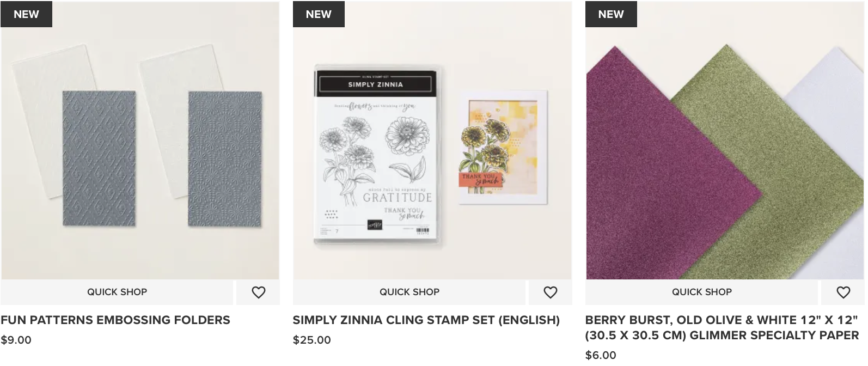This screenshot has width=868, height=366.
Task: Open Fun Patterns Embossing Folders title link
Action: pyautogui.click(x=115, y=320)
